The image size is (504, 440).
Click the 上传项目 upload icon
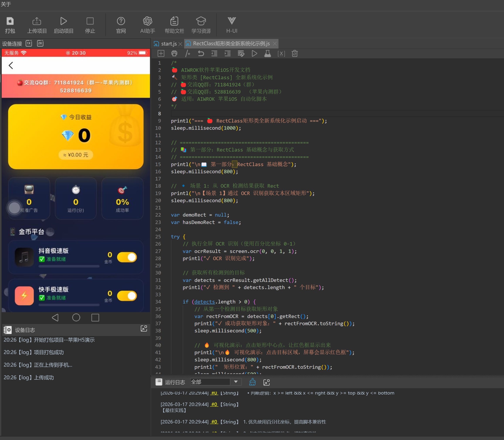pos(37,21)
